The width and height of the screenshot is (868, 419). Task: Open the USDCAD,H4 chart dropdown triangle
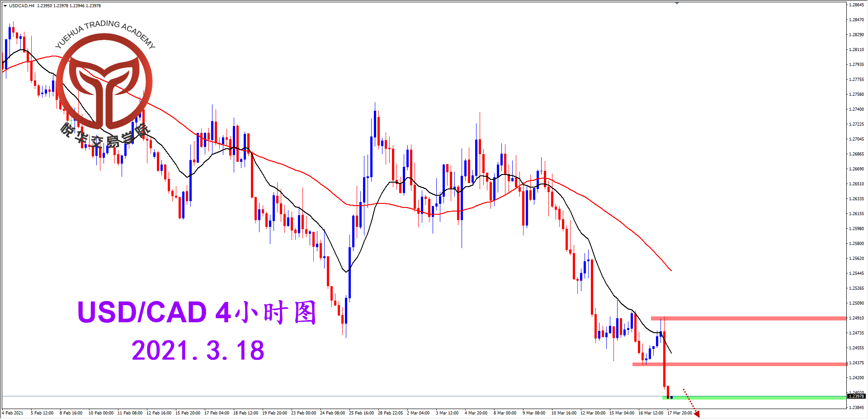pos(5,6)
